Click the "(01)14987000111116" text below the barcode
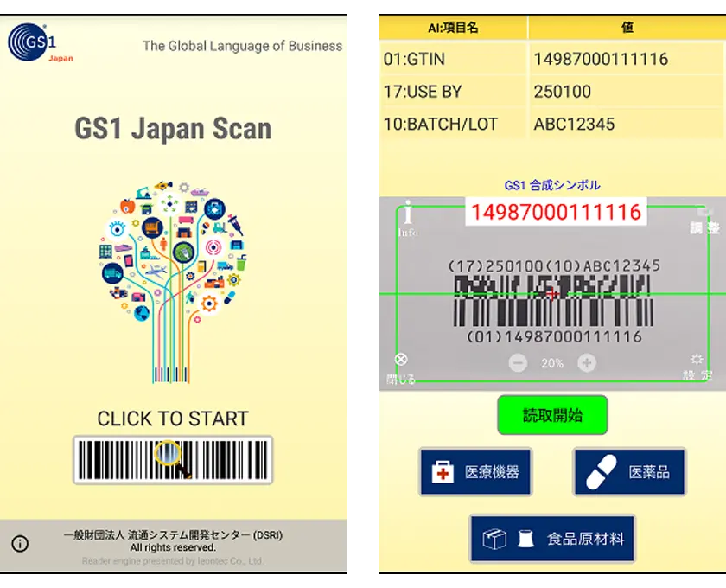Screen dimensions: 726x588 coord(554,336)
